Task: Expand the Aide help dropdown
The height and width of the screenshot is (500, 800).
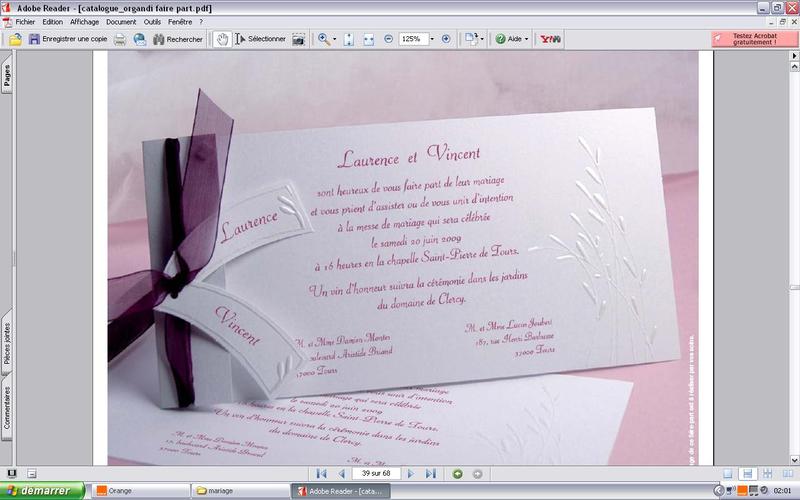Action: [x=527, y=39]
